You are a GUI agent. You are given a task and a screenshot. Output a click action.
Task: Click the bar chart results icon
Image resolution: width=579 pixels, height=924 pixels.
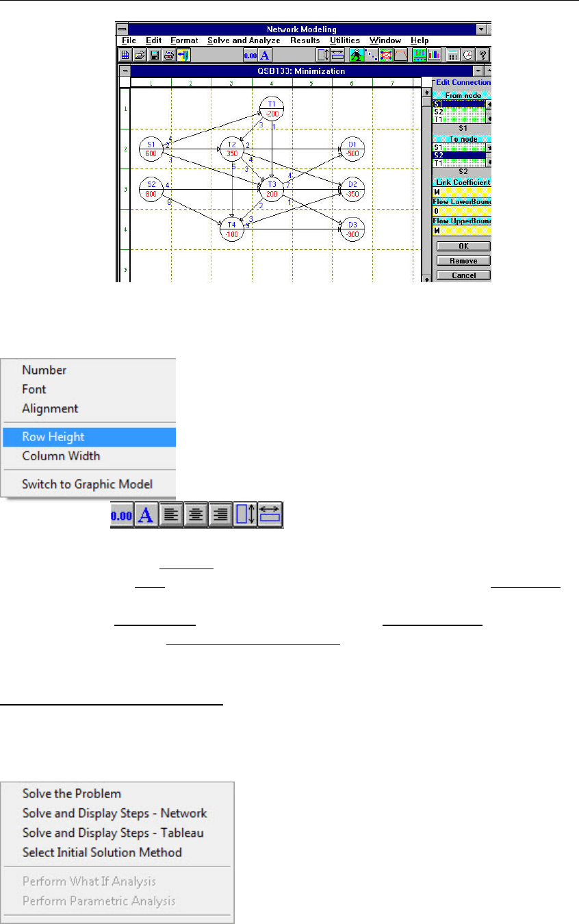[434, 55]
